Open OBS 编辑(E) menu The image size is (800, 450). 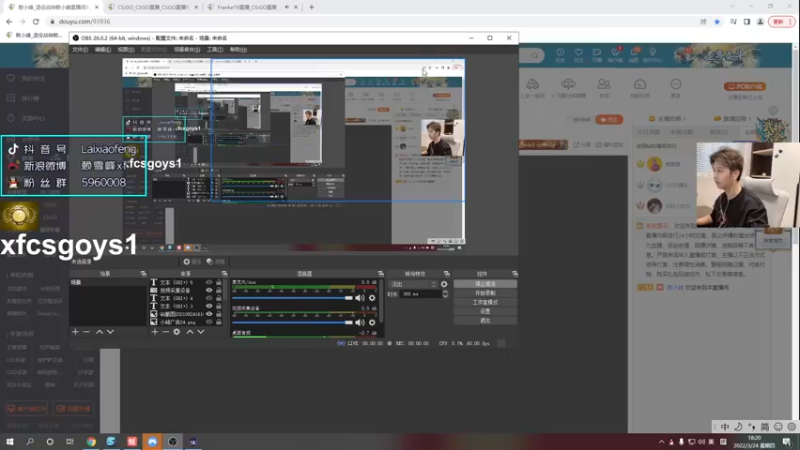pyautogui.click(x=103, y=49)
